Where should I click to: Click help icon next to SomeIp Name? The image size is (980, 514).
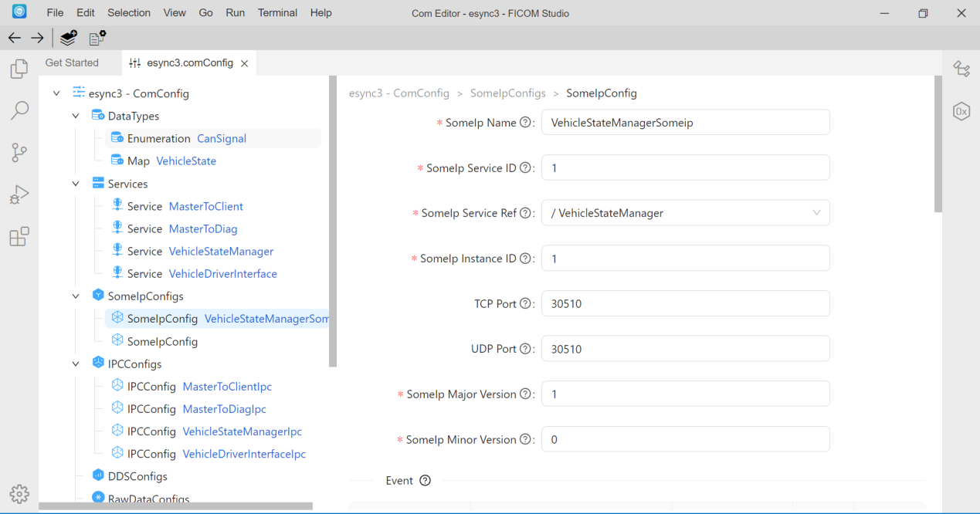526,123
